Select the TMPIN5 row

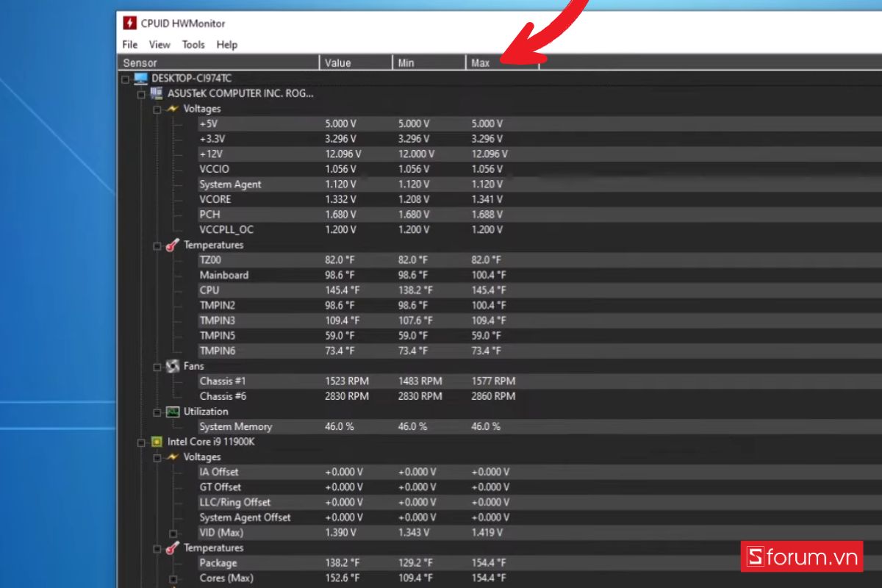(x=540, y=335)
